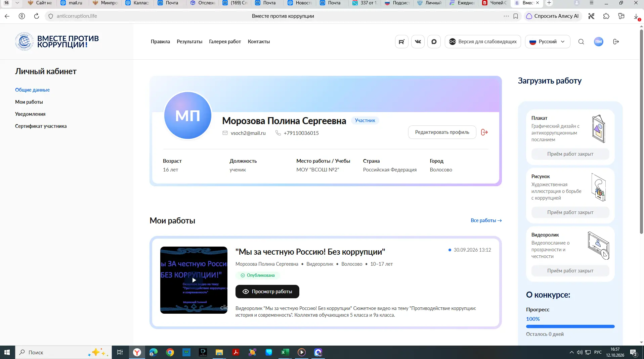Show hidden system tray icons
This screenshot has width=644, height=359.
tap(571, 352)
